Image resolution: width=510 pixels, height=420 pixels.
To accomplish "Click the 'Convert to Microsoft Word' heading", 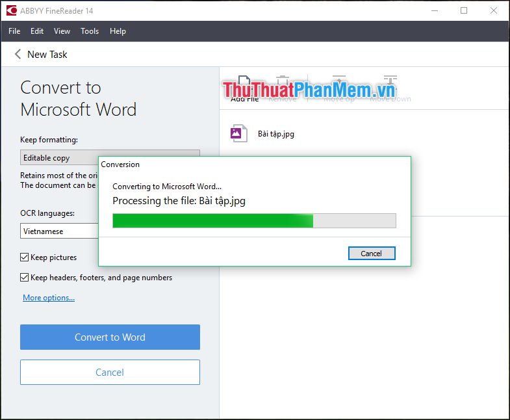I will [x=78, y=98].
